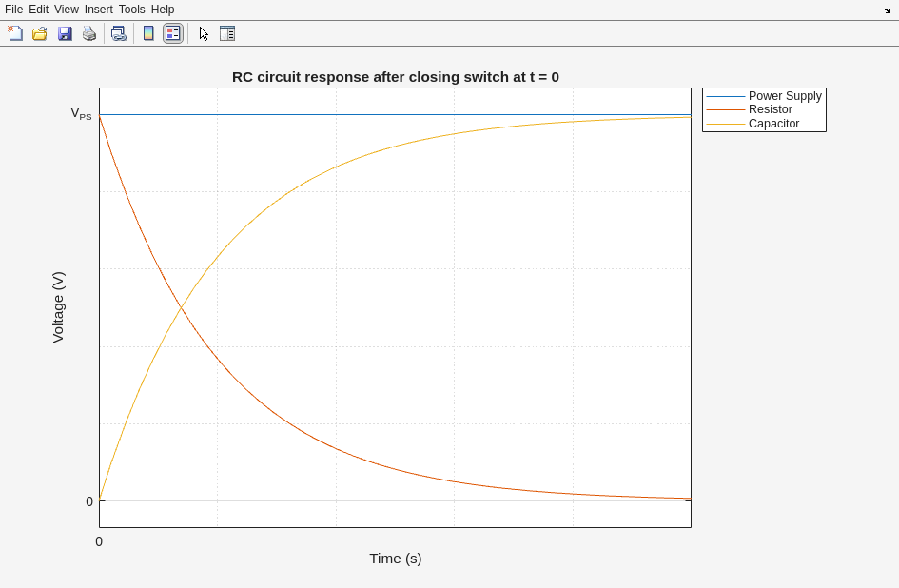Expand the Tools menu

[131, 10]
